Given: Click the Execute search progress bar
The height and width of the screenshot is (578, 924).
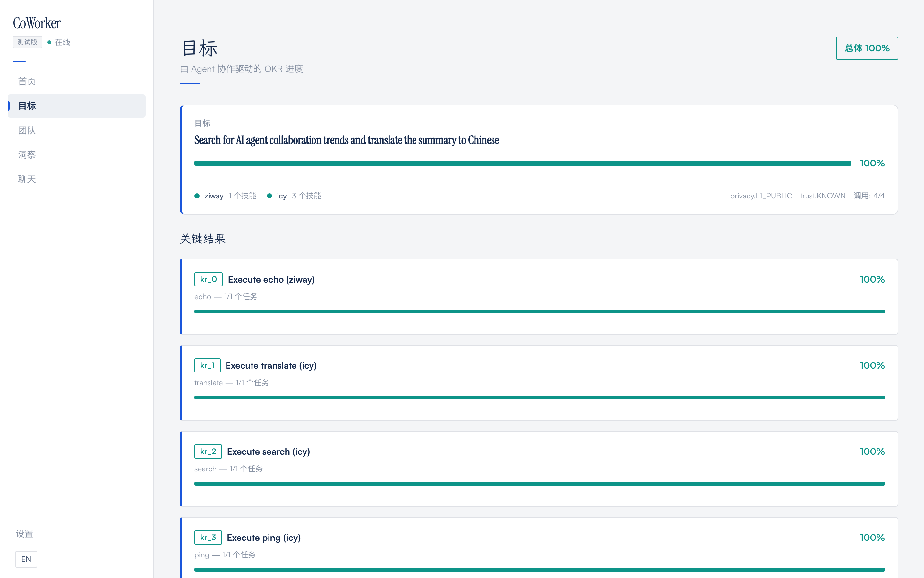Looking at the screenshot, I should [539, 484].
